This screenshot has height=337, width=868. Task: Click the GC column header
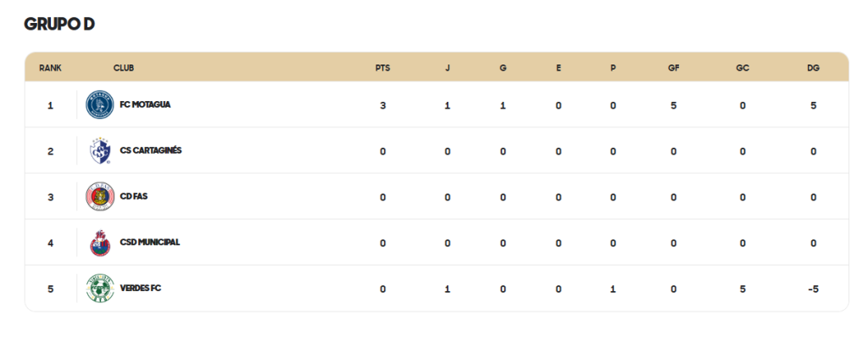point(743,68)
